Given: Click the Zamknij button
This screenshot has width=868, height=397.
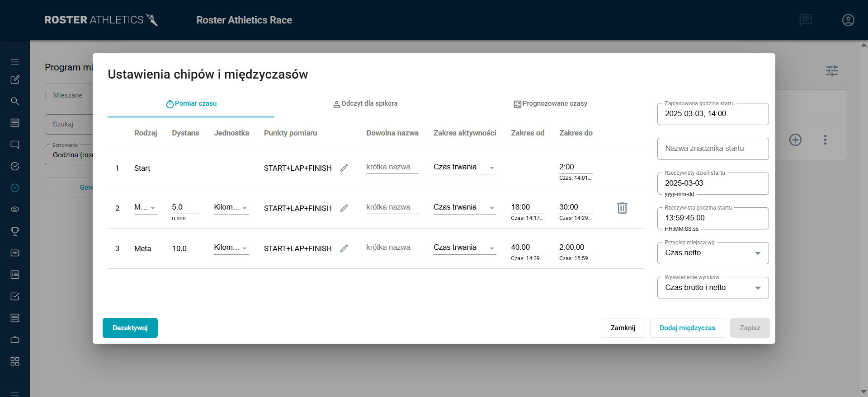Looking at the screenshot, I should [623, 328].
